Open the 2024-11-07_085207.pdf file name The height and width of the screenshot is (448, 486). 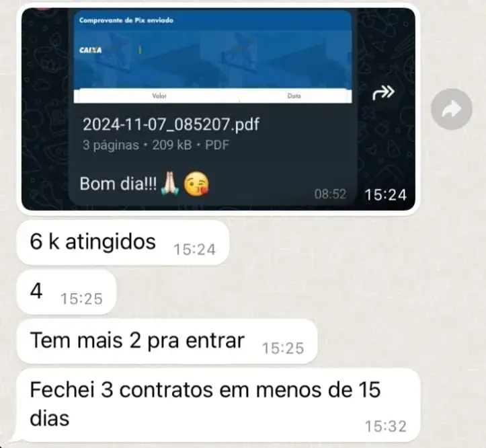[171, 124]
